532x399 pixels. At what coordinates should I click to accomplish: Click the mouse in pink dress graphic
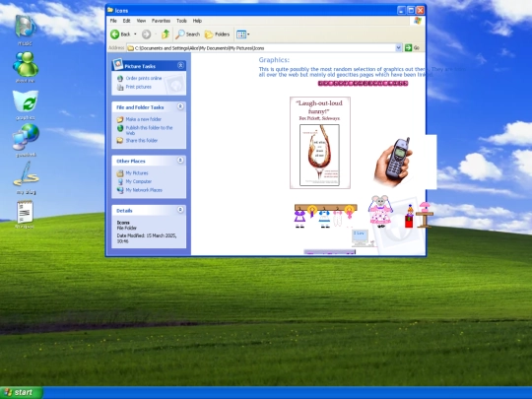click(380, 211)
